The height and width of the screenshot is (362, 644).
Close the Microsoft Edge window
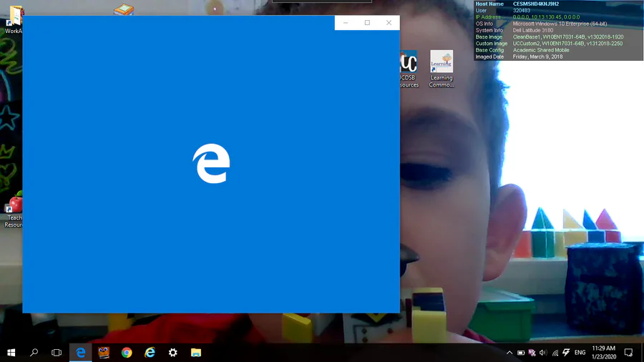click(x=389, y=23)
